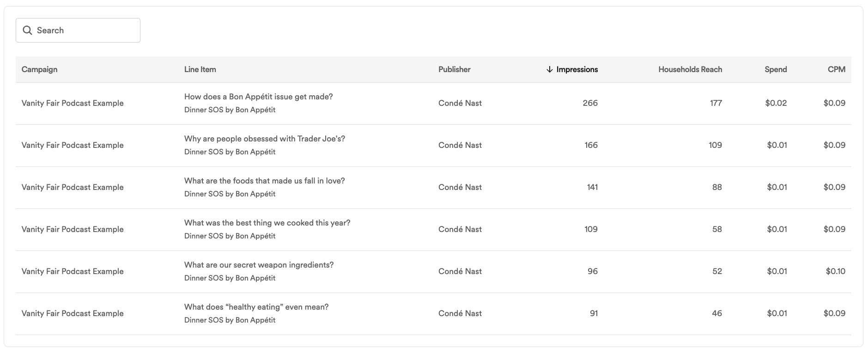Click the Search input field

click(x=78, y=30)
